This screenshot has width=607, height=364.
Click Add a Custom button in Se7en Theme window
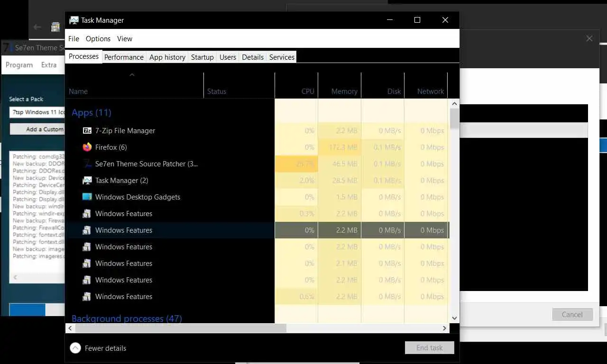pyautogui.click(x=37, y=129)
